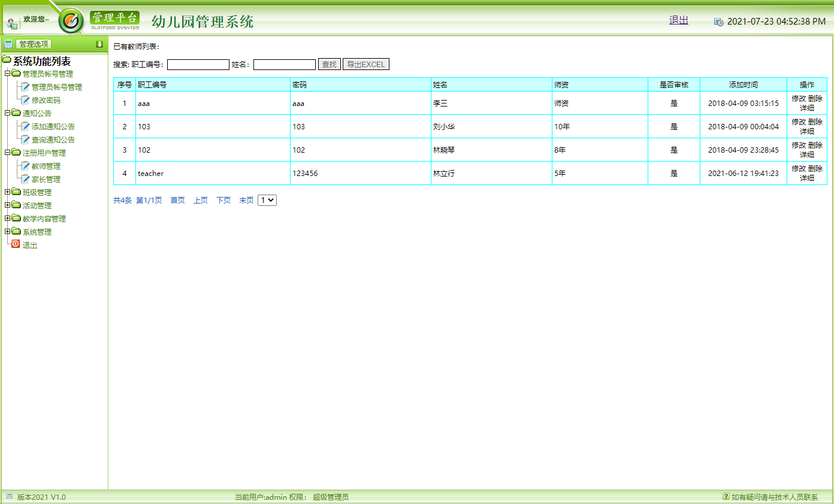This screenshot has width=834, height=504.
Task: Expand the 班级管理 tree node
Action: 7,192
